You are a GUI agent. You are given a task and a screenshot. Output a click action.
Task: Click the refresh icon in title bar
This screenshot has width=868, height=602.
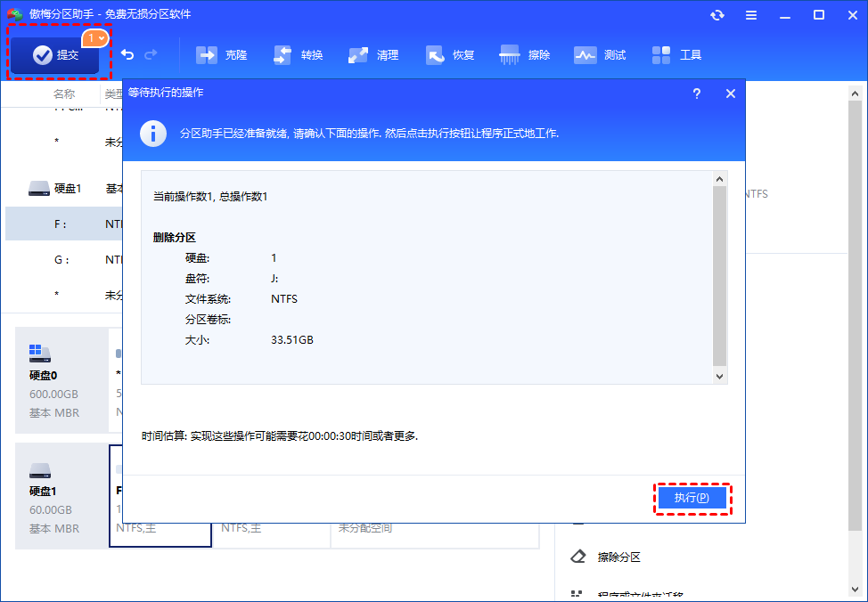pyautogui.click(x=717, y=15)
